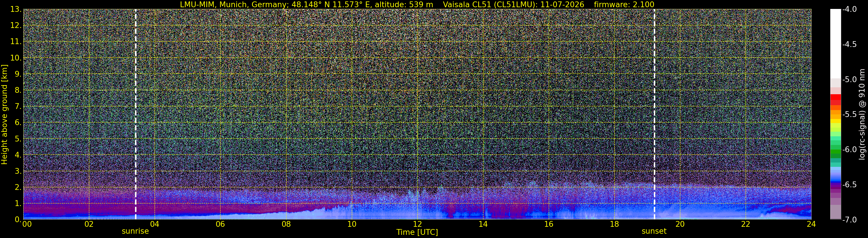868x238 pixels.
Task: Click the dashed white sunset marker line
Action: (654, 114)
